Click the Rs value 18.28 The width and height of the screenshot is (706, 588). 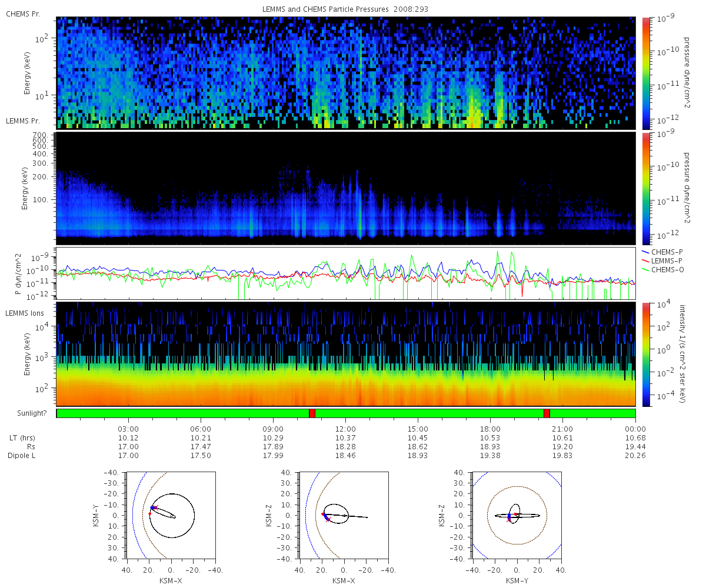pos(345,447)
